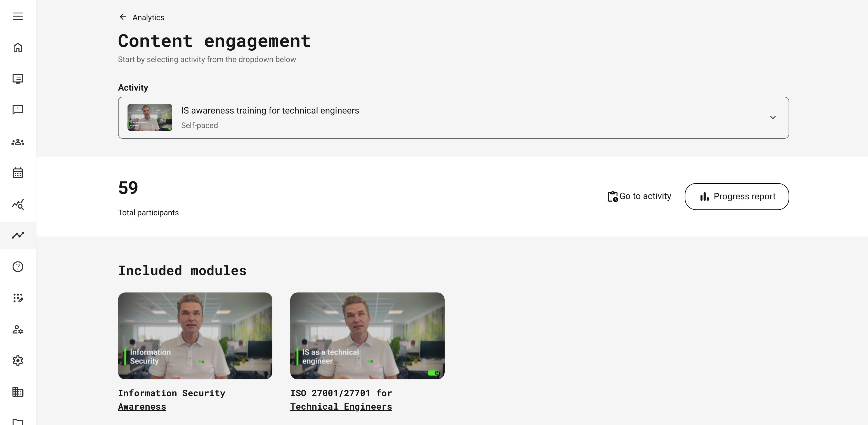Go to the home icon
The height and width of the screenshot is (425, 868).
(x=18, y=48)
